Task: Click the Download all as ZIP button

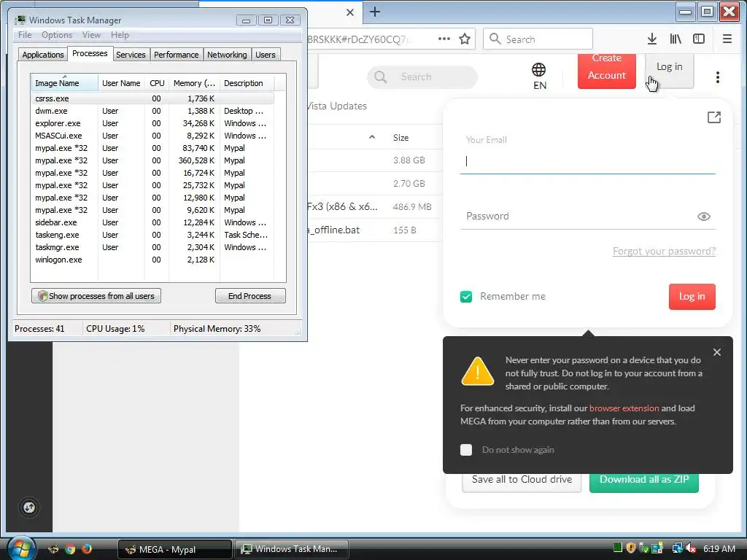Action: point(644,482)
